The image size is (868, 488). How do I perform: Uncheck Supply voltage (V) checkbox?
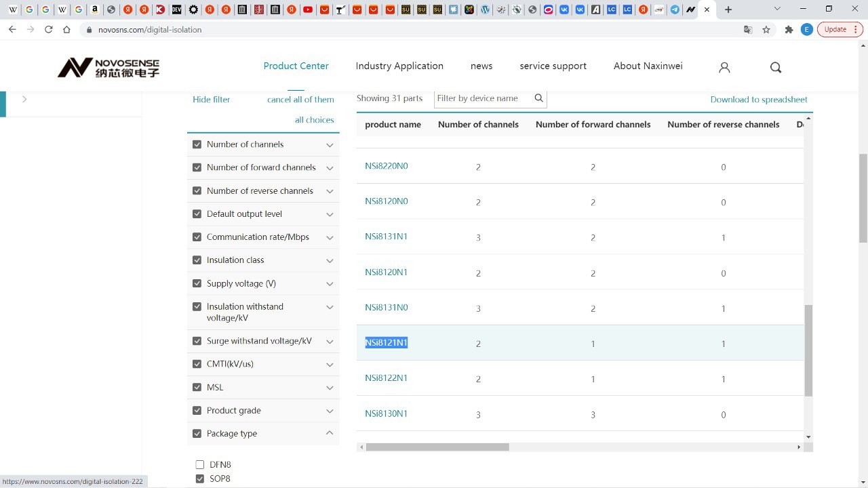click(x=197, y=283)
